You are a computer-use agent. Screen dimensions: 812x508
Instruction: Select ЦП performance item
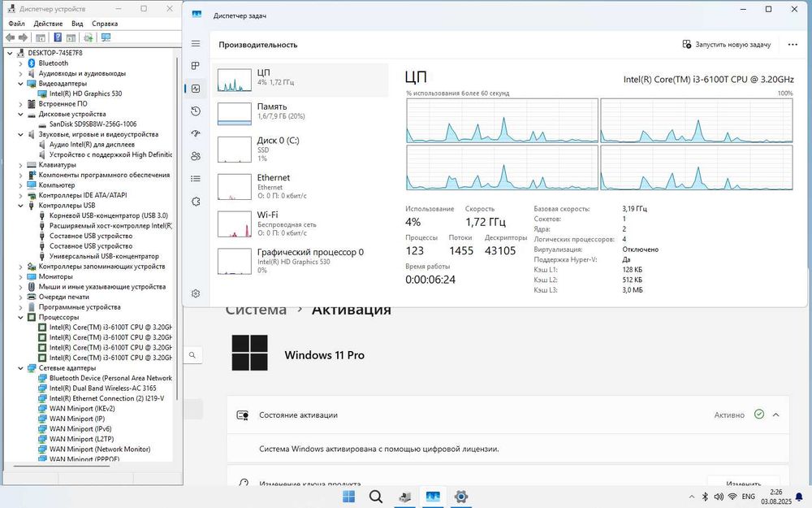(300, 80)
